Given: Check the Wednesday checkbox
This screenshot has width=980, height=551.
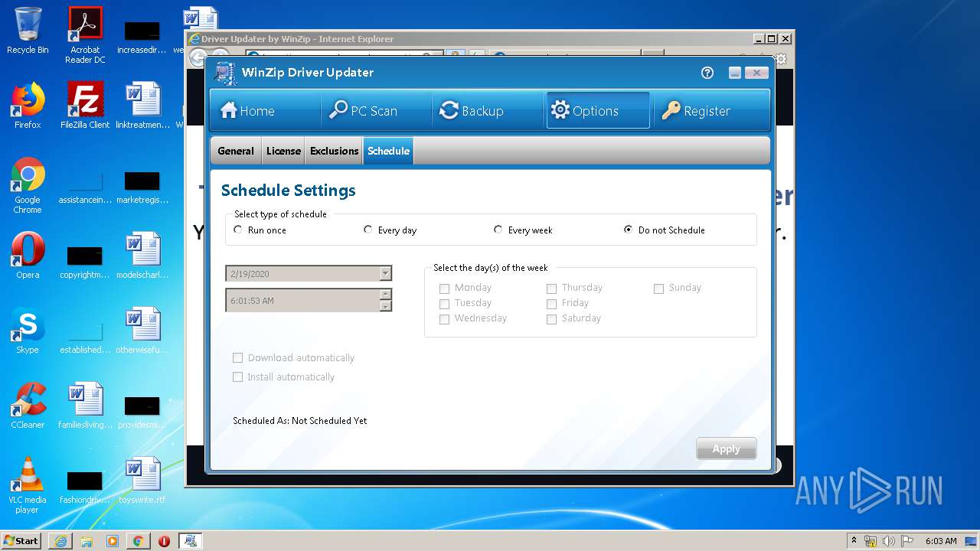Looking at the screenshot, I should 444,319.
